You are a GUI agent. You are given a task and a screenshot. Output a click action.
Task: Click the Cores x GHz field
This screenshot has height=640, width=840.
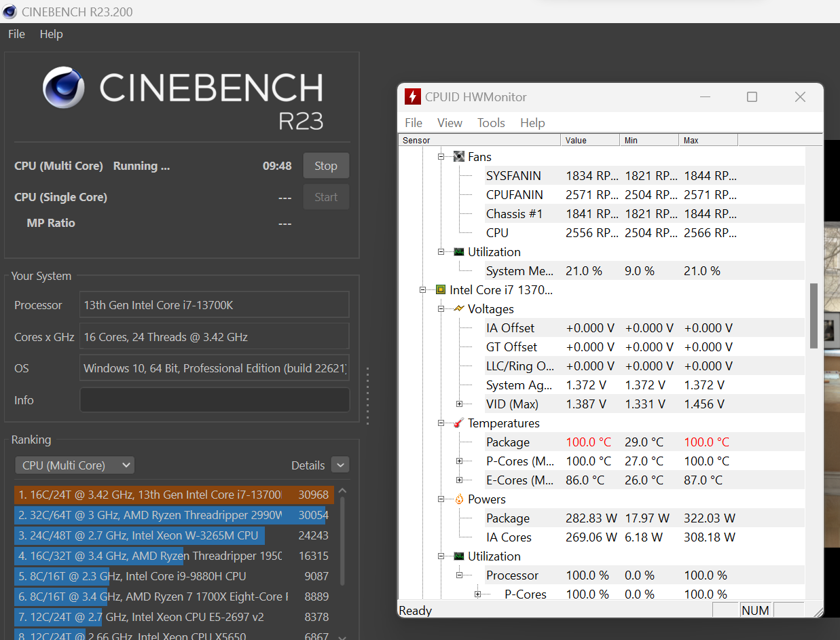[215, 336]
